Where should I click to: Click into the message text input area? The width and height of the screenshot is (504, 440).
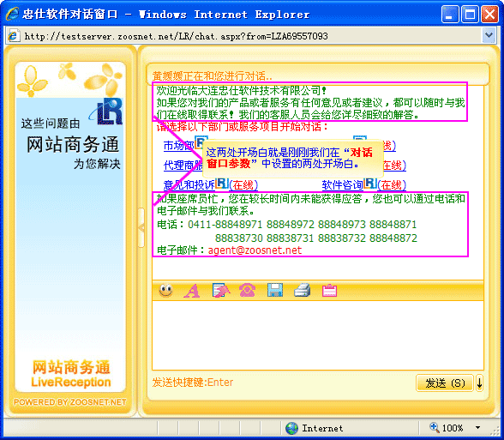pos(317,335)
